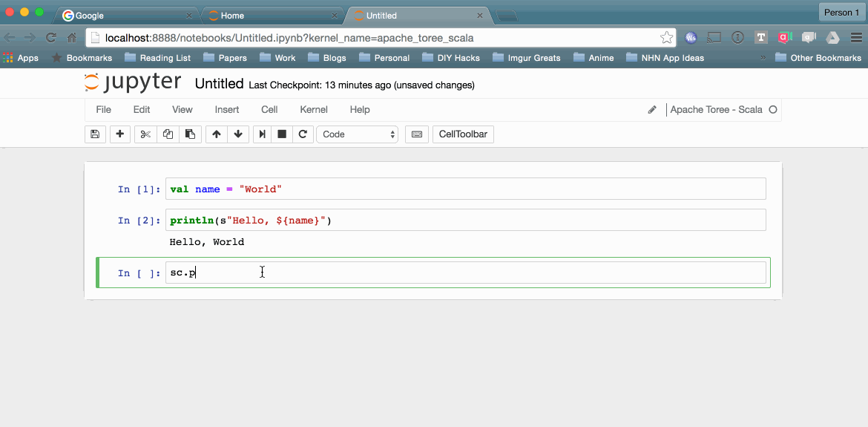The height and width of the screenshot is (427, 868).
Task: Interrupt the kernel with stop icon
Action: (282, 134)
